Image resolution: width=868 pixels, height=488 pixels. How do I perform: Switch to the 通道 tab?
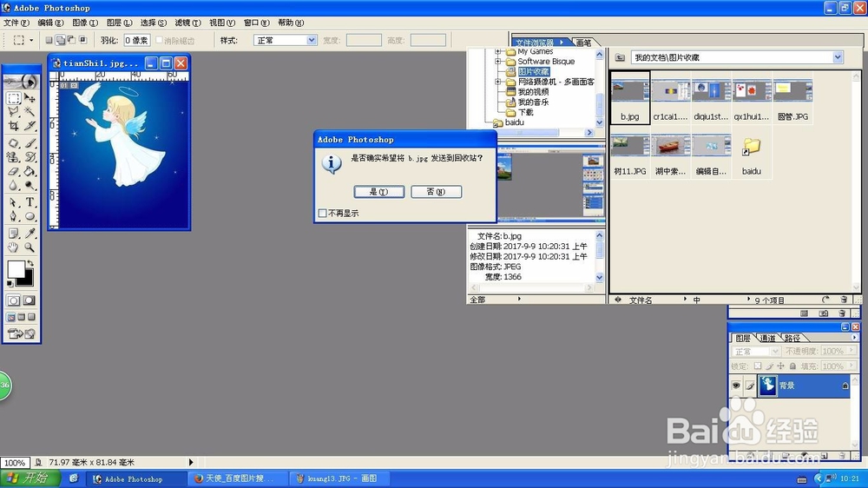pos(767,338)
